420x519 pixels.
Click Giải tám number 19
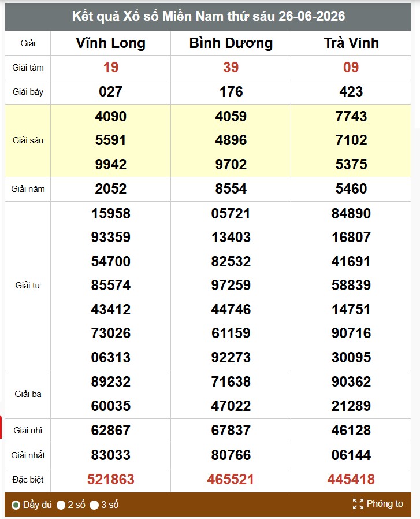pyautogui.click(x=110, y=68)
